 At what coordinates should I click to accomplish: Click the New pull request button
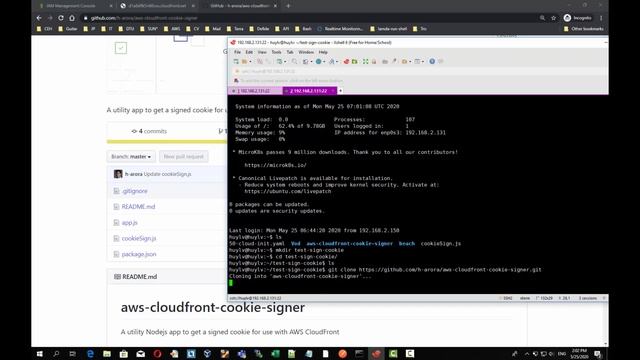pyautogui.click(x=183, y=157)
